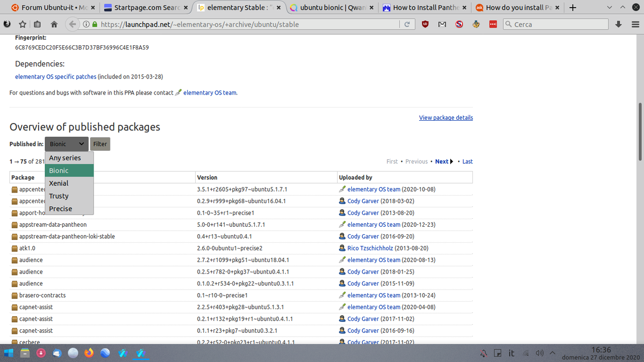Open Rico Tzschichholz uploader link

click(370, 248)
